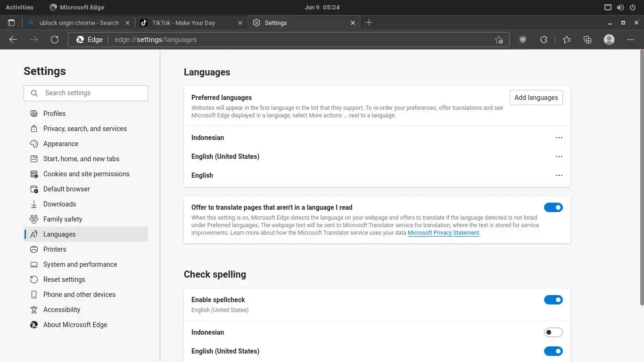Open Start, home, and new tabs
Viewport: 644px width, 362px height.
click(86, 159)
